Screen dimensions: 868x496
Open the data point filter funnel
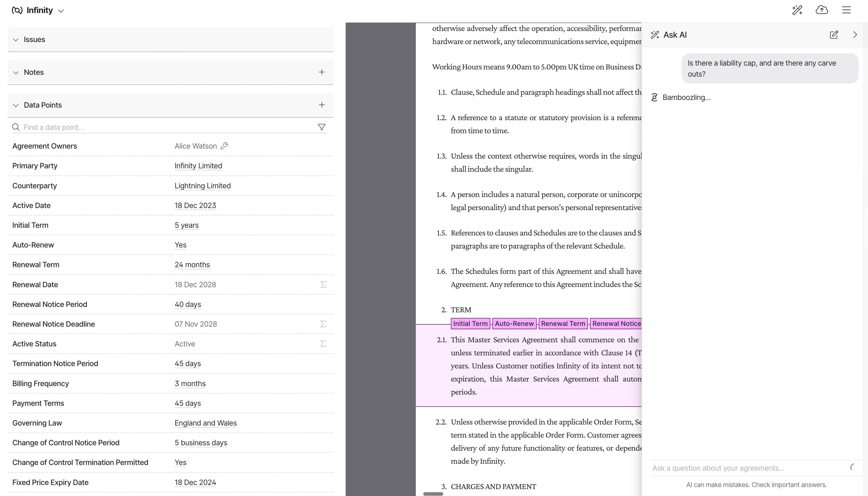pos(321,127)
